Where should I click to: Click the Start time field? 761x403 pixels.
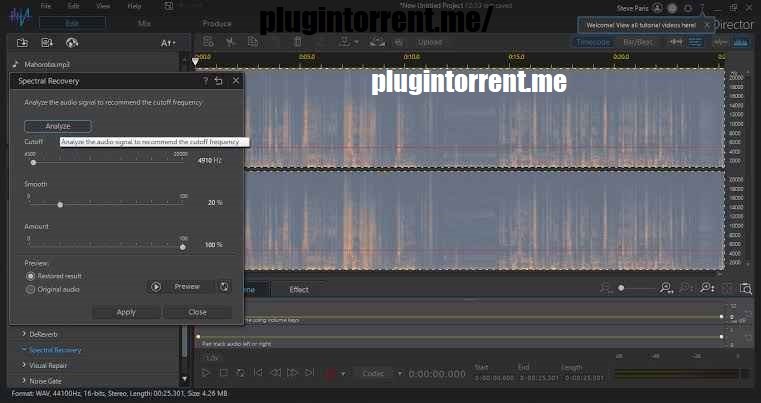coord(494,377)
